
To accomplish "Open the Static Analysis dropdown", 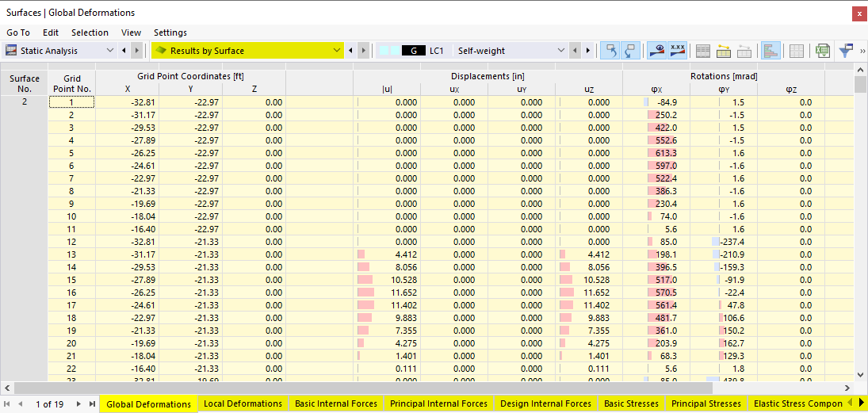I will [109, 51].
